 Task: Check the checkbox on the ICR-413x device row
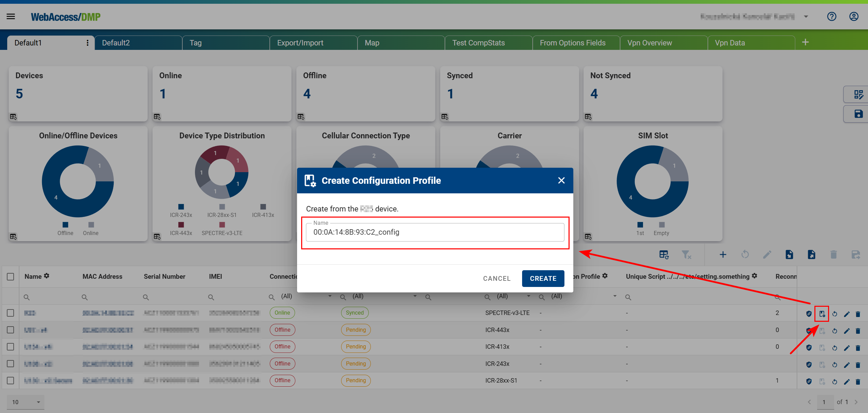tap(10, 346)
